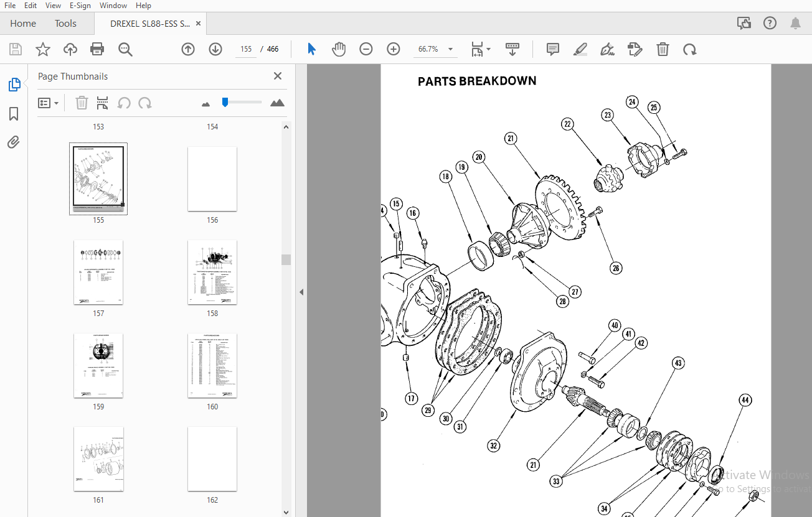The image size is (812, 517).
Task: Select the page 159 thumbnail
Action: 98,366
